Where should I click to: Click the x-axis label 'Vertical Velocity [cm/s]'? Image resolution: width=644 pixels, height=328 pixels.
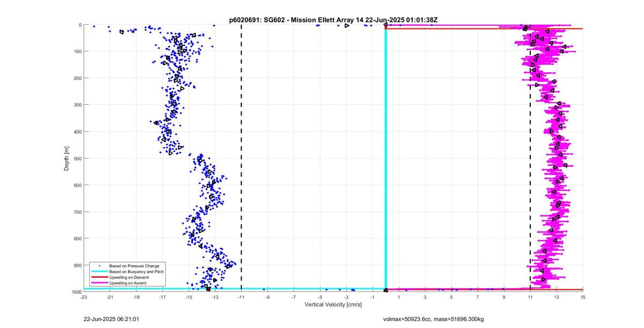[x=333, y=304]
